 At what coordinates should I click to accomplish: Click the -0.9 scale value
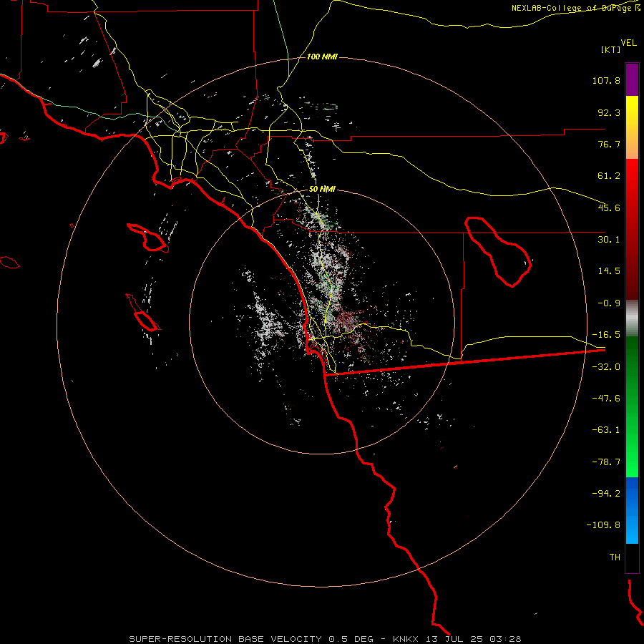[x=609, y=303]
